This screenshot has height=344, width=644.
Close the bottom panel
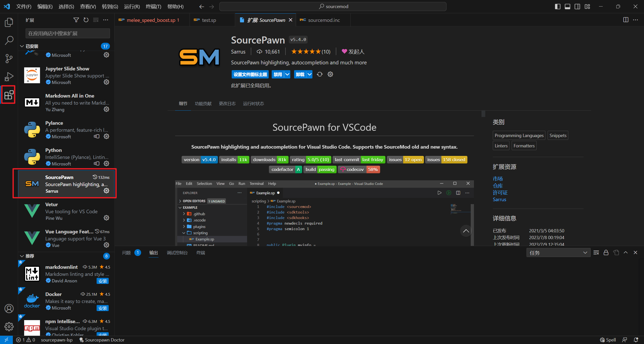tap(635, 253)
